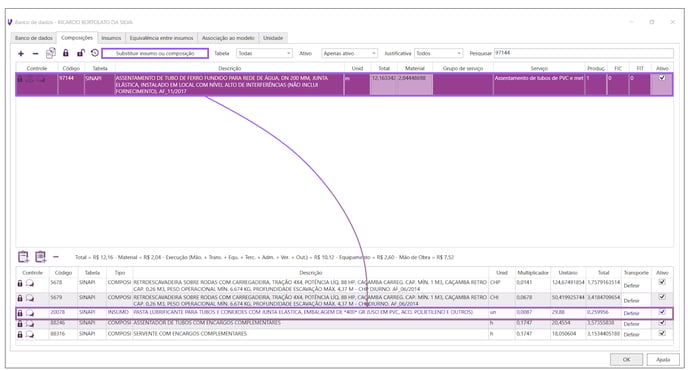Image resolution: width=688 pixels, height=370 pixels.
Task: Click lock icon in row 20078
Action: click(x=20, y=313)
